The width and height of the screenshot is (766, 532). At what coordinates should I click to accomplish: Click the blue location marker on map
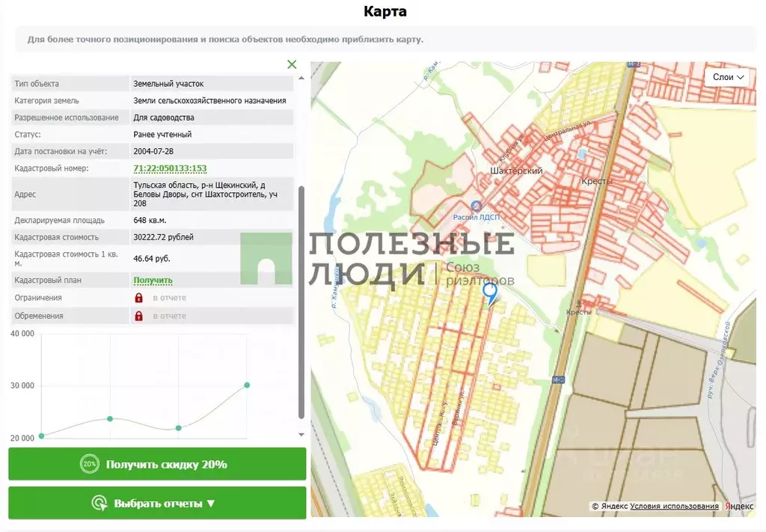point(490,295)
